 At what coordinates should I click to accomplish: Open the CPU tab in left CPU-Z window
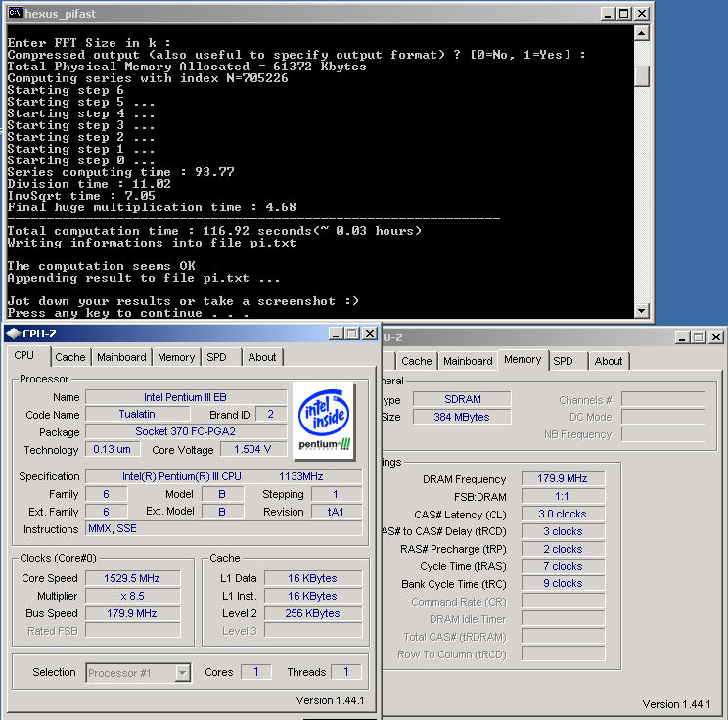(x=24, y=355)
